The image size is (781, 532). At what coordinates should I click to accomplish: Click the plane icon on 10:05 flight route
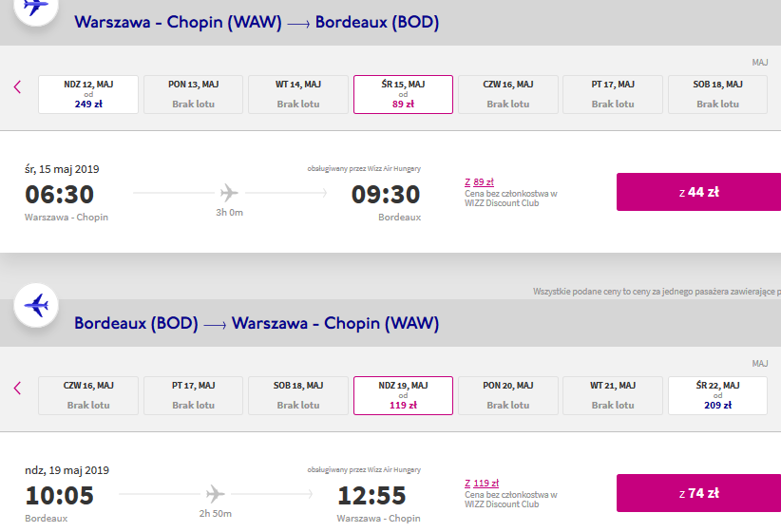click(215, 494)
